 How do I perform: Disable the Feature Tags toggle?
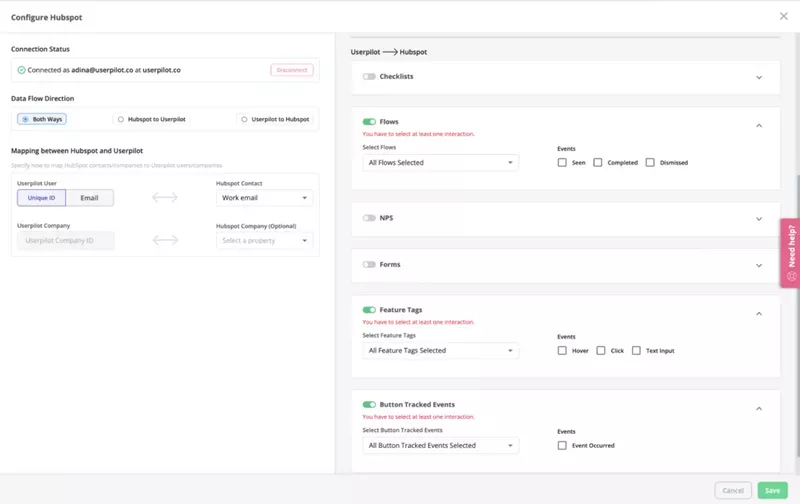coord(369,310)
